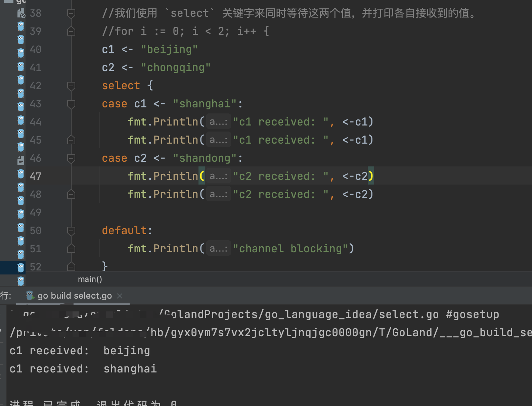Click the default keyword on line 50

pos(124,231)
